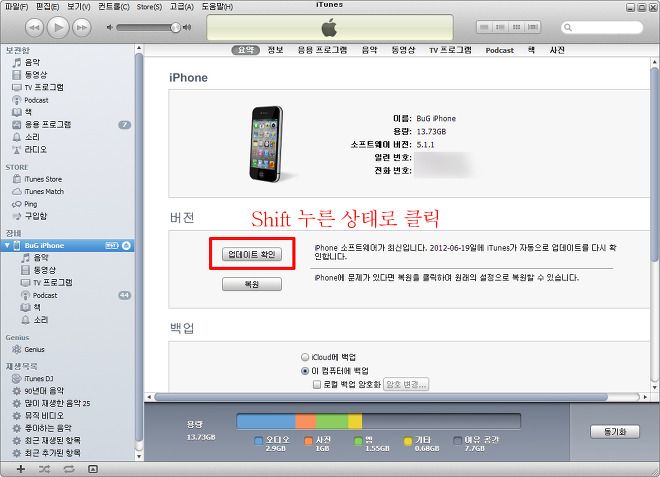The width and height of the screenshot is (660, 477).
Task: Open the Podcast device tab
Action: (500, 51)
